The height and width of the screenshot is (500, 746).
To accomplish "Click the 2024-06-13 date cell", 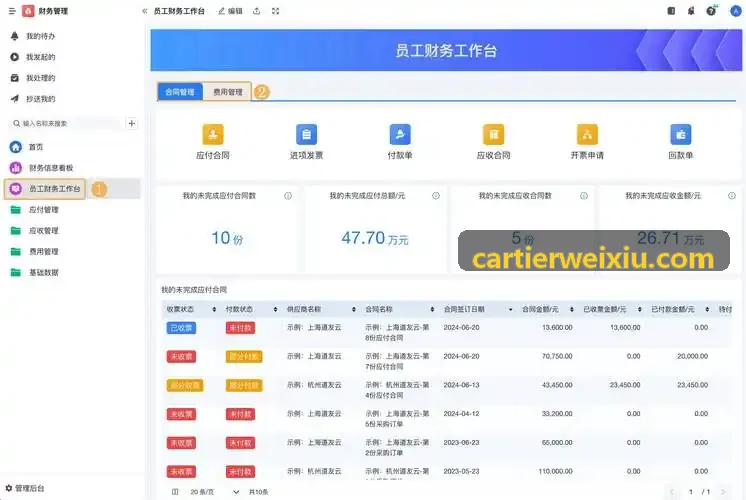I will click(461, 385).
